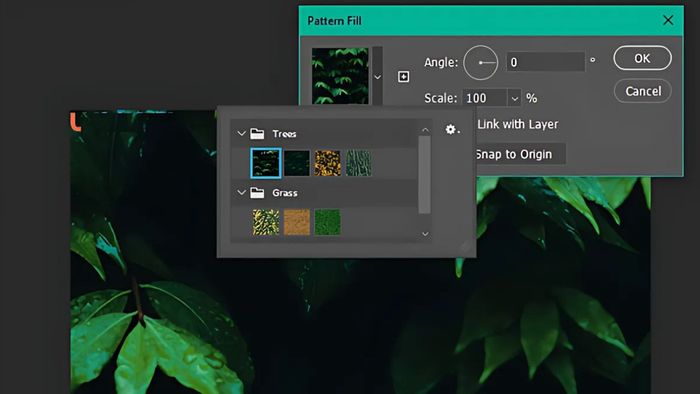Click OK in Pattern Fill dialog

(642, 58)
